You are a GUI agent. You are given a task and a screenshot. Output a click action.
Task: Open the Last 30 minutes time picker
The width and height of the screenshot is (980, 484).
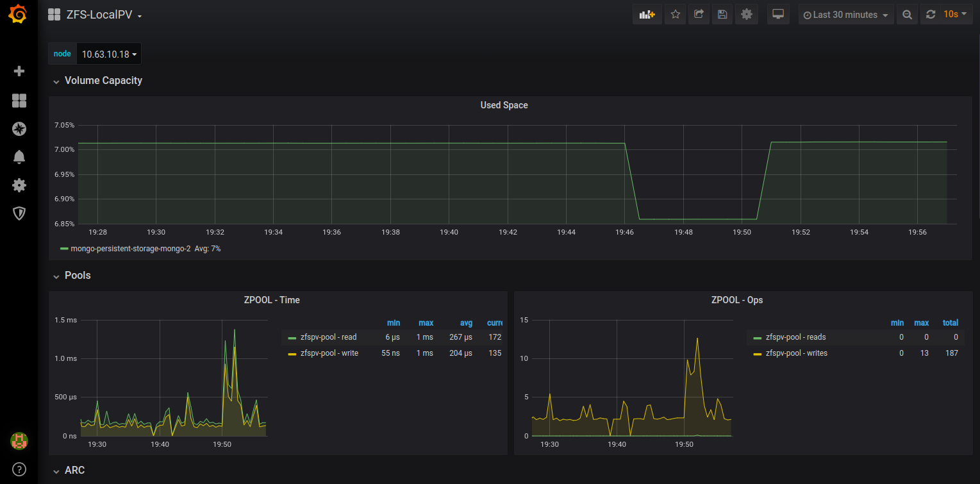click(x=845, y=15)
